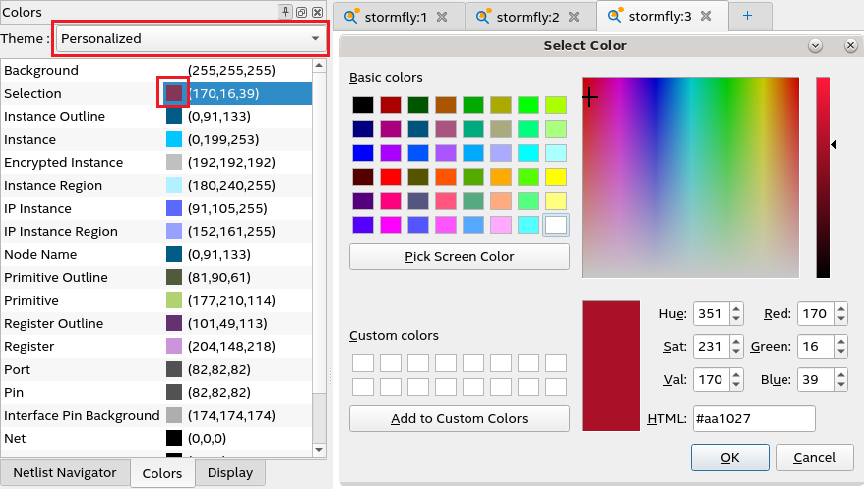Click inside the hue-saturation color field
This screenshot has width=864, height=489.
click(690, 178)
